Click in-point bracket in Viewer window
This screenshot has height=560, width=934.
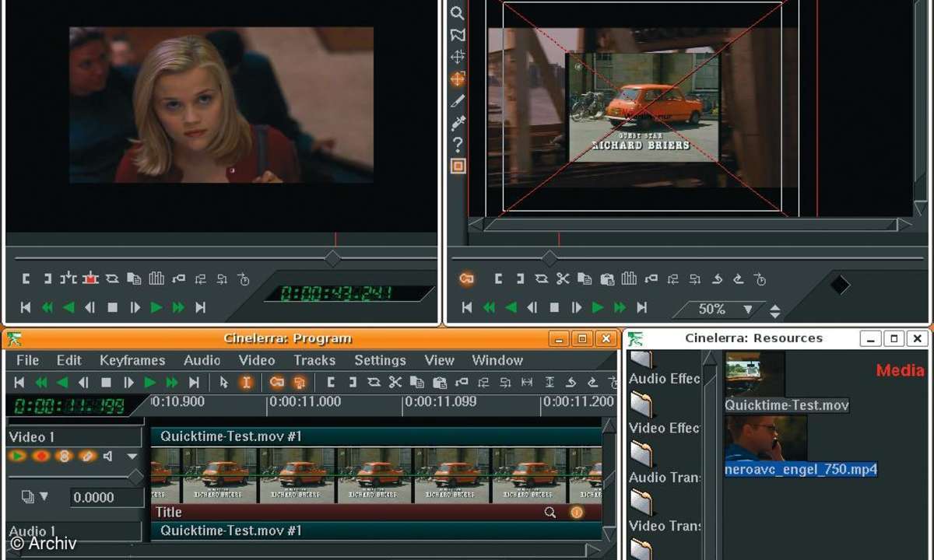click(26, 278)
